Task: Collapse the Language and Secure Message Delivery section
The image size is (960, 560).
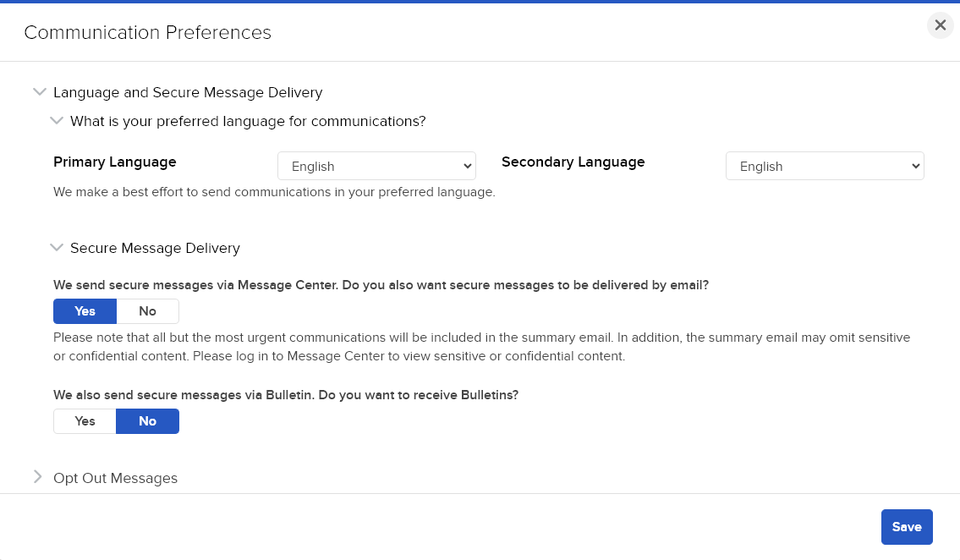Action: click(39, 91)
